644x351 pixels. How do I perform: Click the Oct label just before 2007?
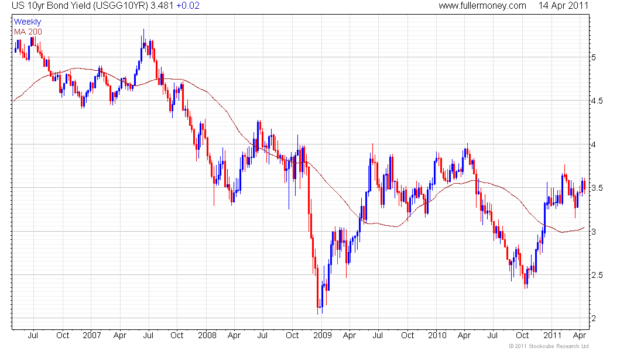(x=63, y=335)
